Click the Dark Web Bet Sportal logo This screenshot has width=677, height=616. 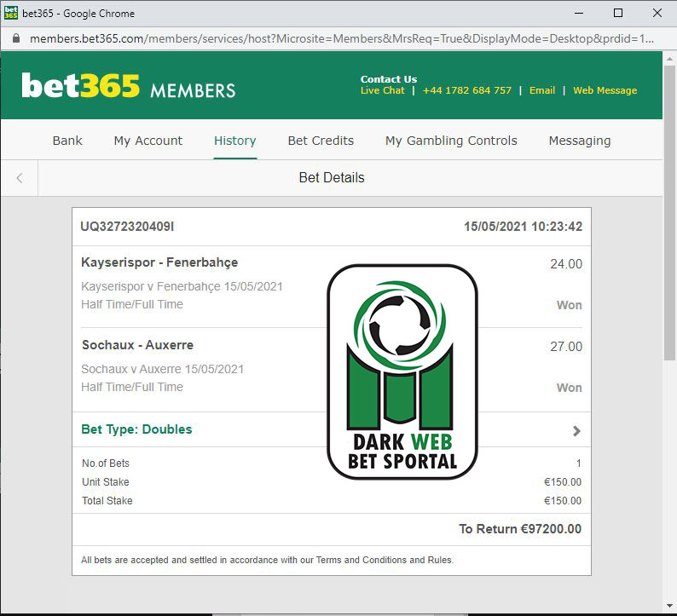[402, 371]
